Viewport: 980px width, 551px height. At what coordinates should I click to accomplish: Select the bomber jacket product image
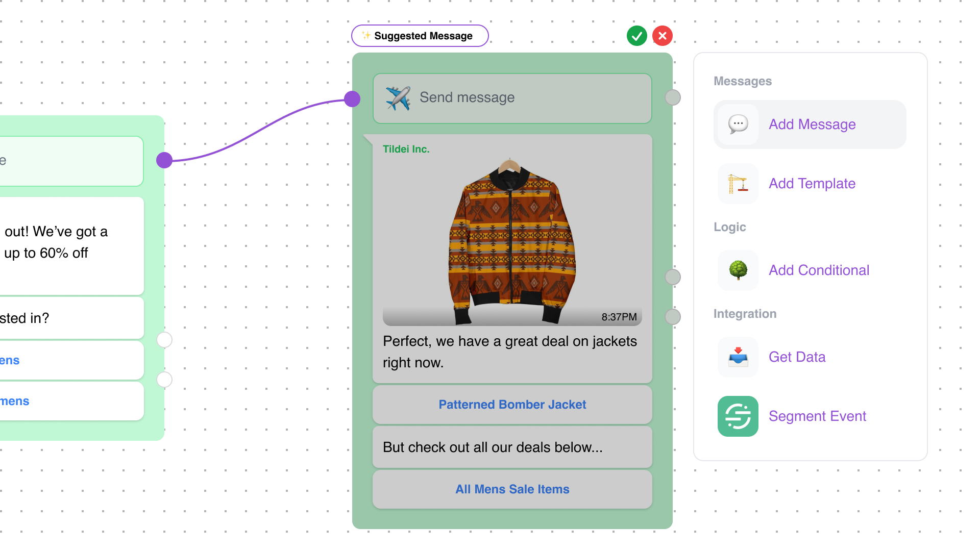pyautogui.click(x=512, y=241)
